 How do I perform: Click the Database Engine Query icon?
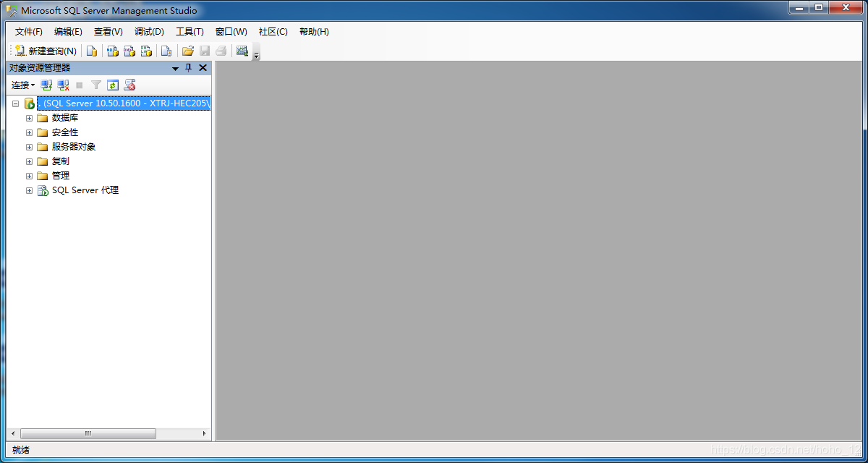tap(92, 51)
